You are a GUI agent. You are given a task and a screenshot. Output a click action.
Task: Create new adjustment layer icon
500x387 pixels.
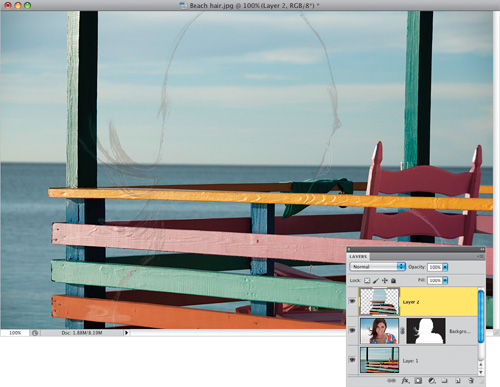[432, 380]
